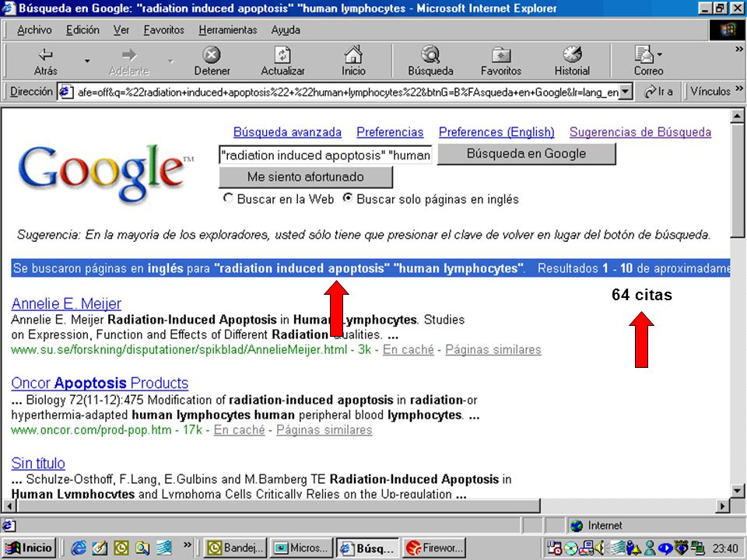747x560 pixels.
Task: Open En caché for the Oncor result
Action: tap(239, 429)
